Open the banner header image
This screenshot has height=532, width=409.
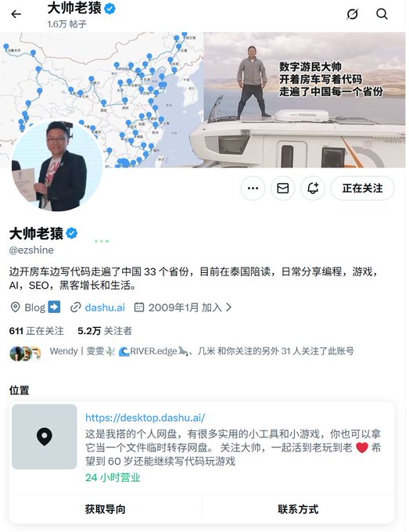pyautogui.click(x=203, y=100)
